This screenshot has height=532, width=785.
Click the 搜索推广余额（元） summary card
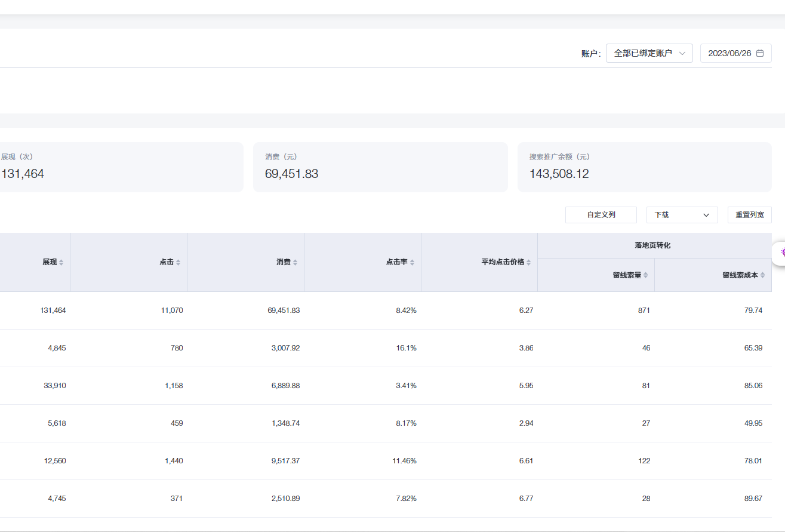645,167
